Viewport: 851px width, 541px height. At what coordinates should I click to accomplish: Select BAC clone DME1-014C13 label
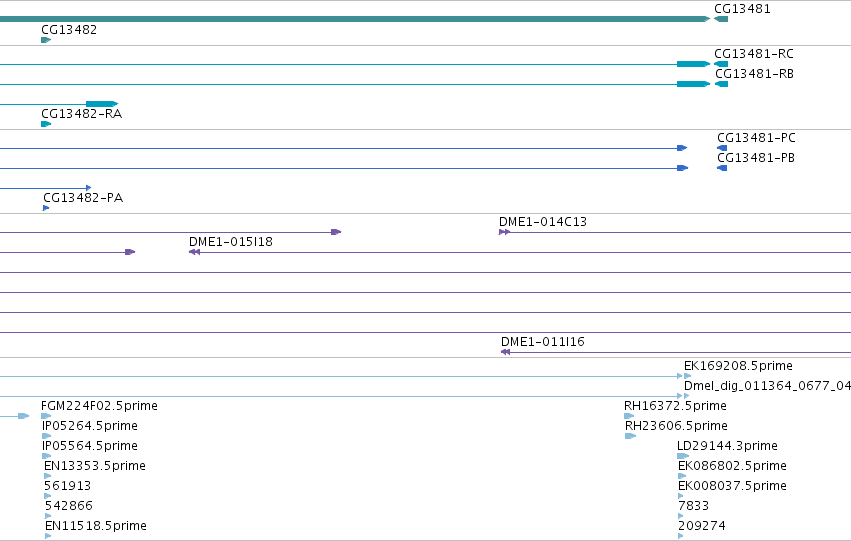click(543, 222)
